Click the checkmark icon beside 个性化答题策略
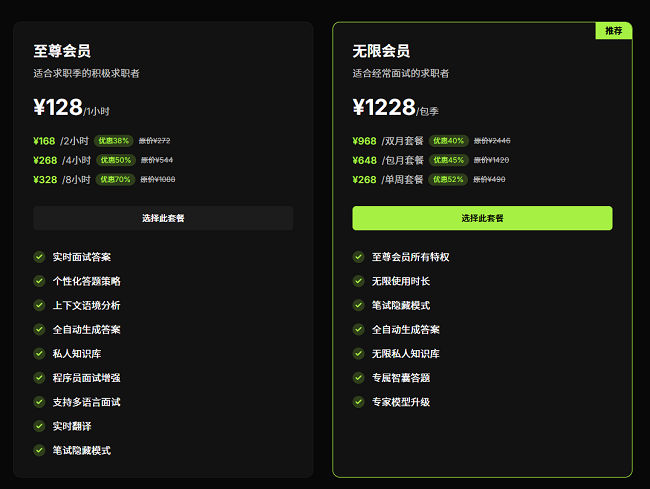 point(39,281)
